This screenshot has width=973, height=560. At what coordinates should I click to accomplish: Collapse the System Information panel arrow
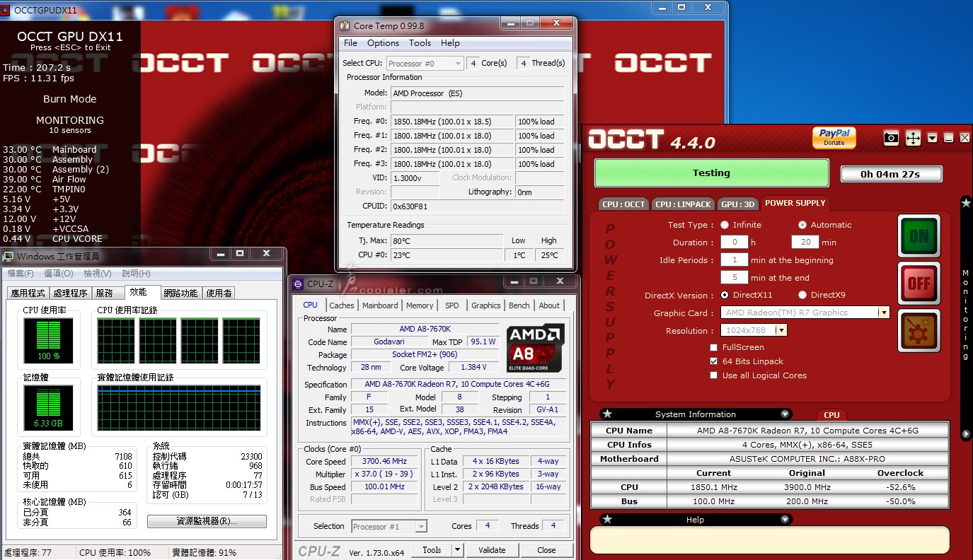coord(785,414)
